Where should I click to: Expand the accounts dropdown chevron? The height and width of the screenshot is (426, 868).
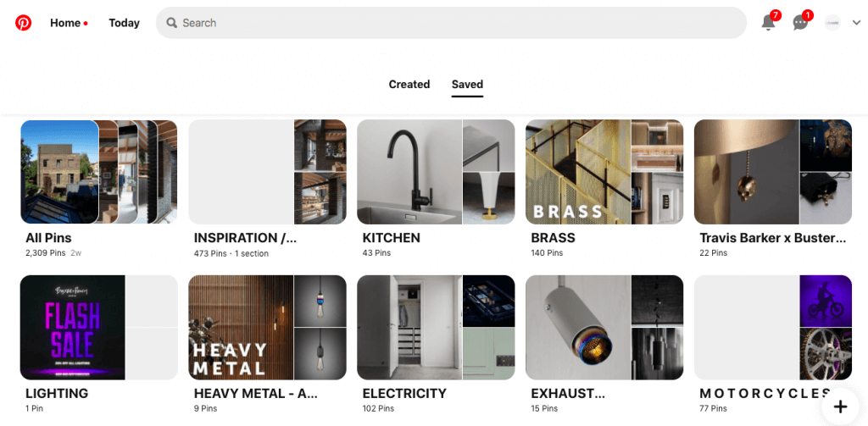tap(856, 23)
